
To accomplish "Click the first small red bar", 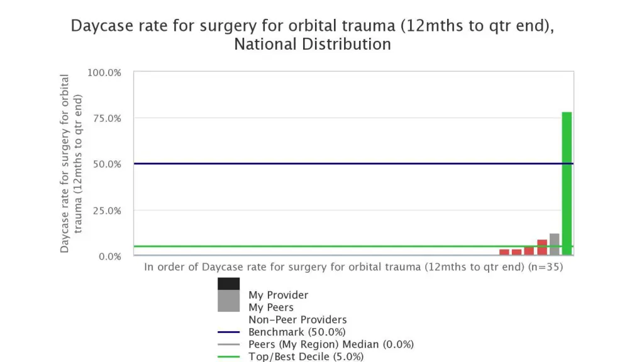I will pyautogui.click(x=504, y=252).
